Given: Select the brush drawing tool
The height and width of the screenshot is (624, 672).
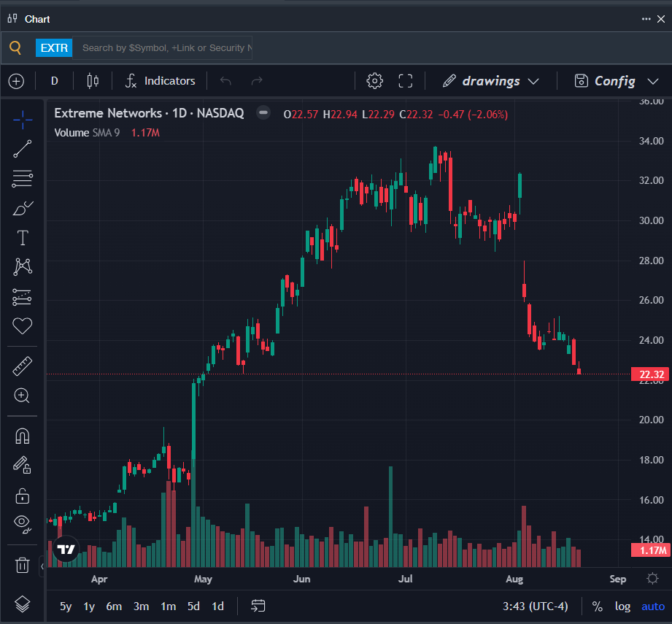Looking at the screenshot, I should pos(23,208).
